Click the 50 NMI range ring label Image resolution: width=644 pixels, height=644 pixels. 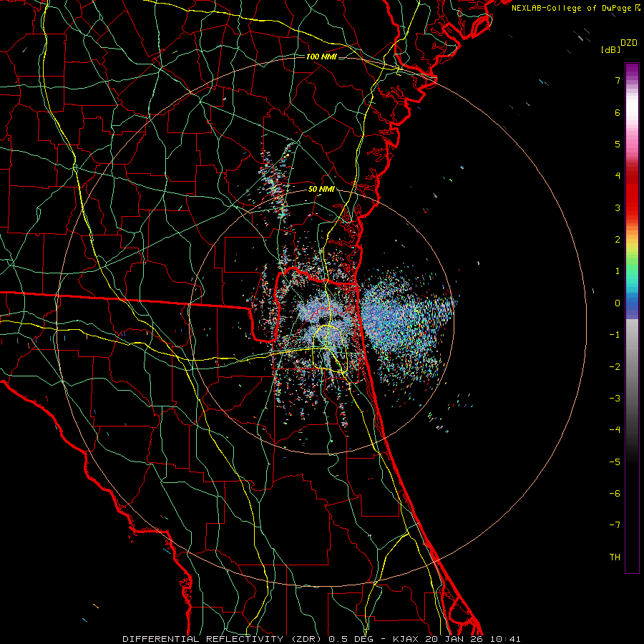(x=321, y=190)
